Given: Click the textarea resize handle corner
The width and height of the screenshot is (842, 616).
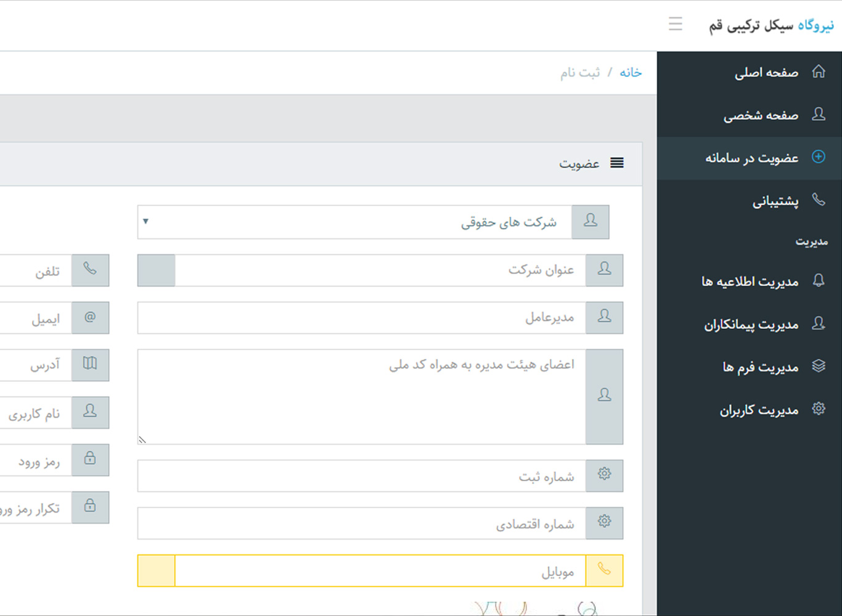Looking at the screenshot, I should 142,440.
